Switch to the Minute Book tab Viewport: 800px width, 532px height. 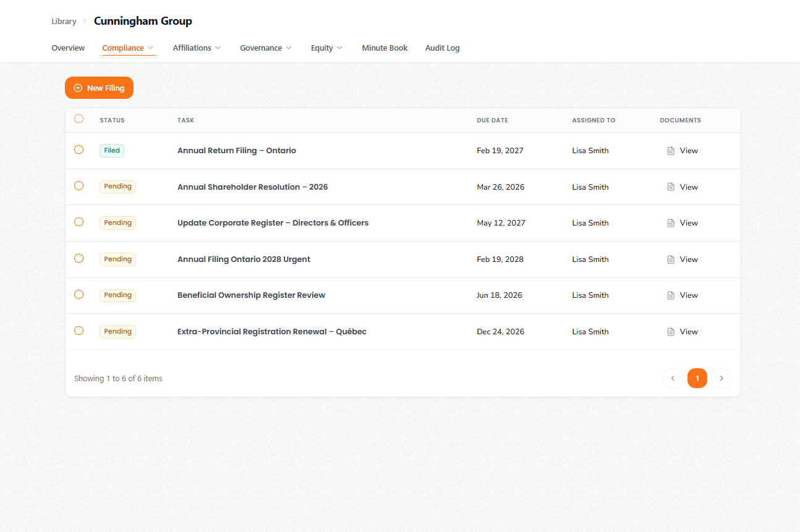point(385,48)
